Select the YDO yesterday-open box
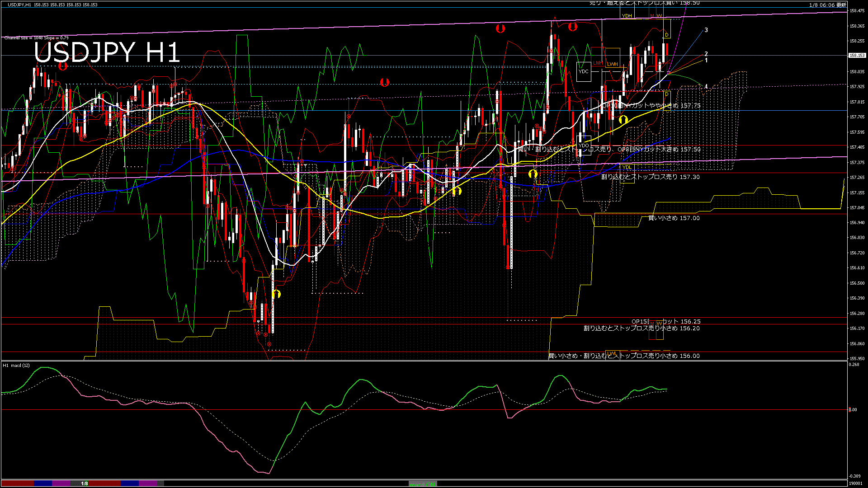The image size is (868, 488). click(x=584, y=145)
